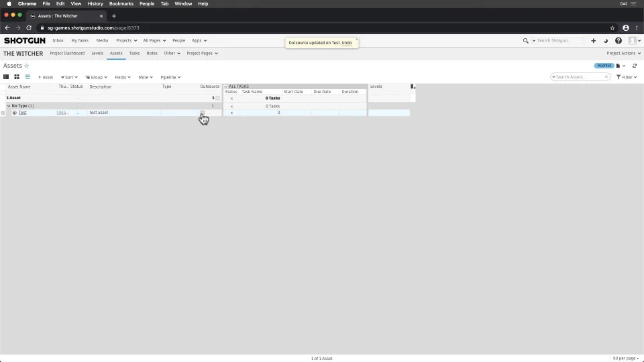The width and height of the screenshot is (644, 362).
Task: Open the Search Assets options arrow
Action: [553, 76]
